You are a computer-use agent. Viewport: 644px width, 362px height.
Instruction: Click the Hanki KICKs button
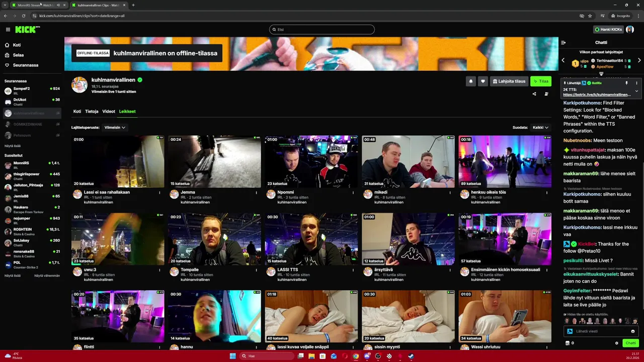(608, 30)
